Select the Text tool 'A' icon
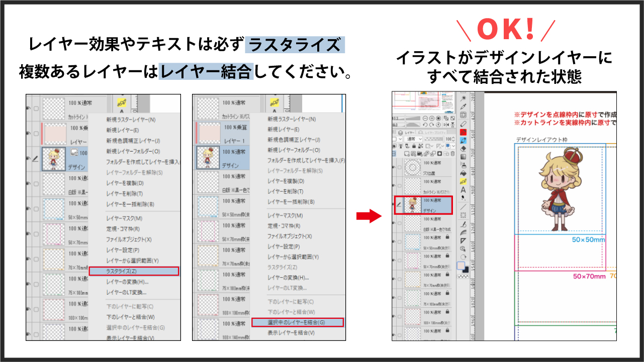The image size is (644, 362). [463, 190]
